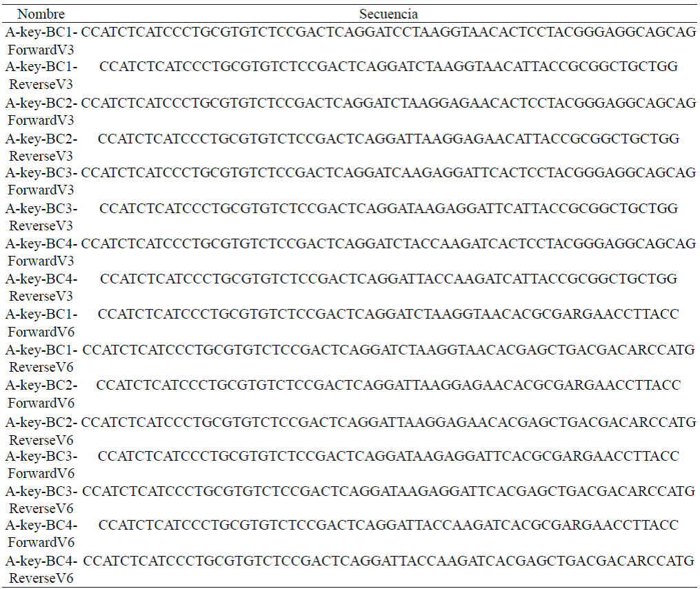Select the A-key-BC3-ReverseV3 name
This screenshot has height=589, width=700.
tap(41, 217)
